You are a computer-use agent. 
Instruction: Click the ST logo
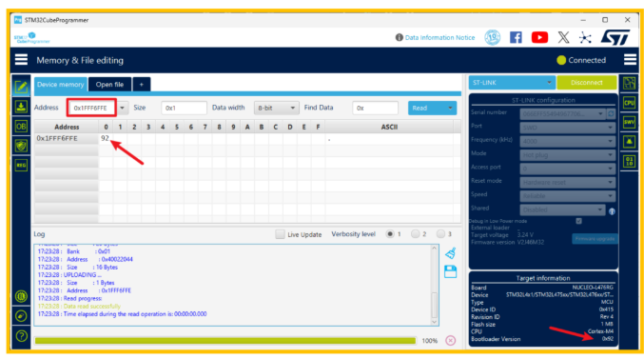(615, 37)
